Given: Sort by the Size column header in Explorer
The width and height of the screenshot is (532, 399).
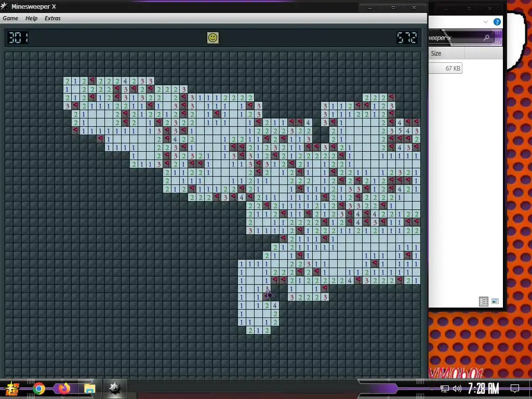Looking at the screenshot, I should pyautogui.click(x=446, y=54).
